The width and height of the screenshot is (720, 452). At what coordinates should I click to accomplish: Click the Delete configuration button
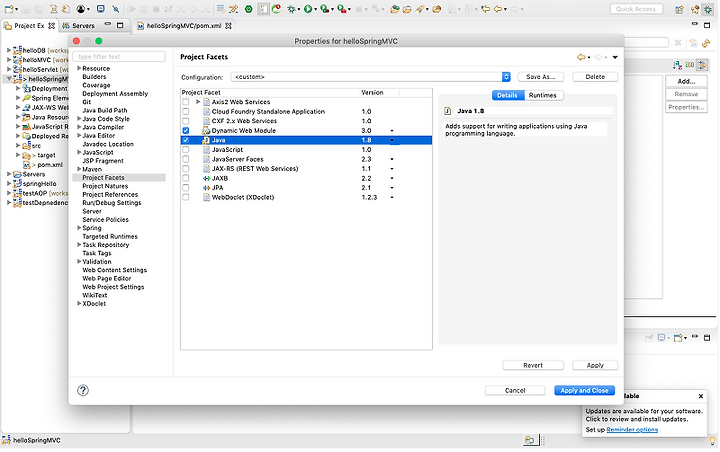[595, 77]
